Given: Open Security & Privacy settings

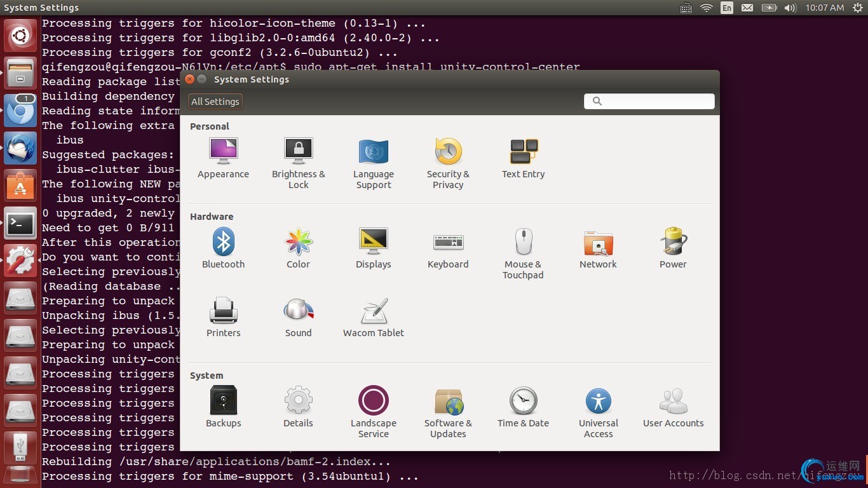Looking at the screenshot, I should coord(448,164).
